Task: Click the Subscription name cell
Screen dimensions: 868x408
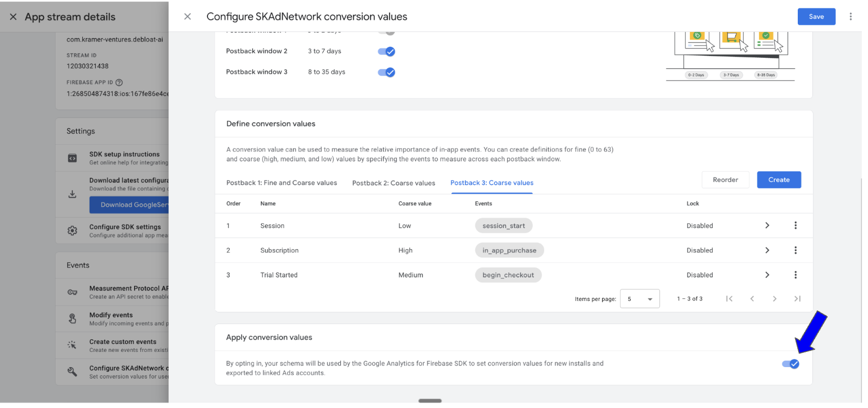Action: click(x=279, y=251)
